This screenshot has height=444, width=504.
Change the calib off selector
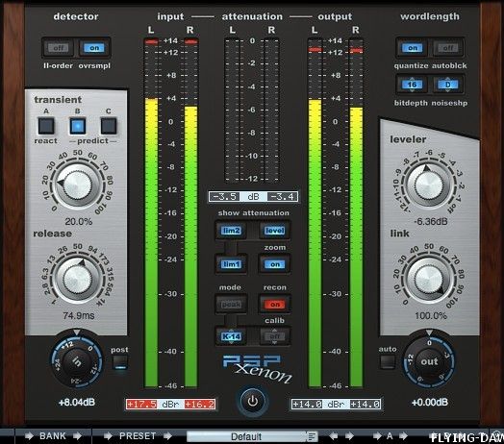[x=275, y=336]
